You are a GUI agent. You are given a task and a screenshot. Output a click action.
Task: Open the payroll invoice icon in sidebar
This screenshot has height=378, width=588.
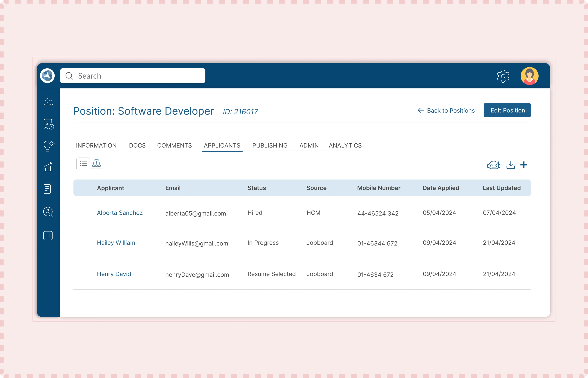pyautogui.click(x=48, y=124)
